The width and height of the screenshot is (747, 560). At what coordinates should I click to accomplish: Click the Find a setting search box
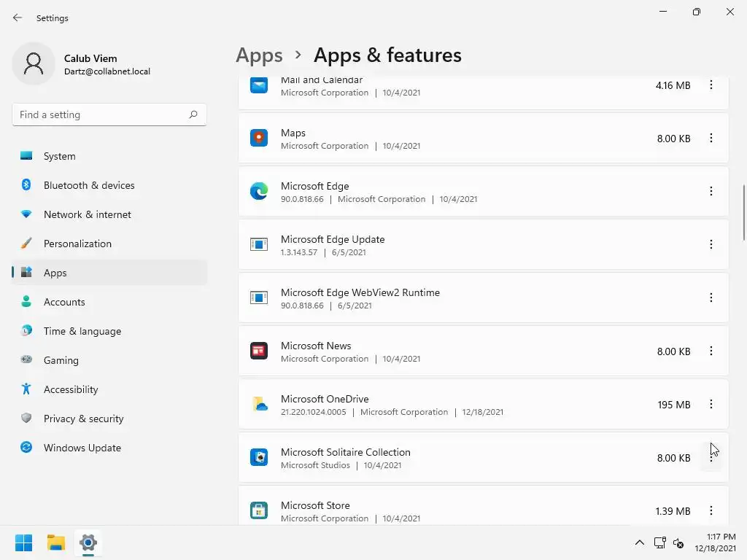pyautogui.click(x=101, y=114)
